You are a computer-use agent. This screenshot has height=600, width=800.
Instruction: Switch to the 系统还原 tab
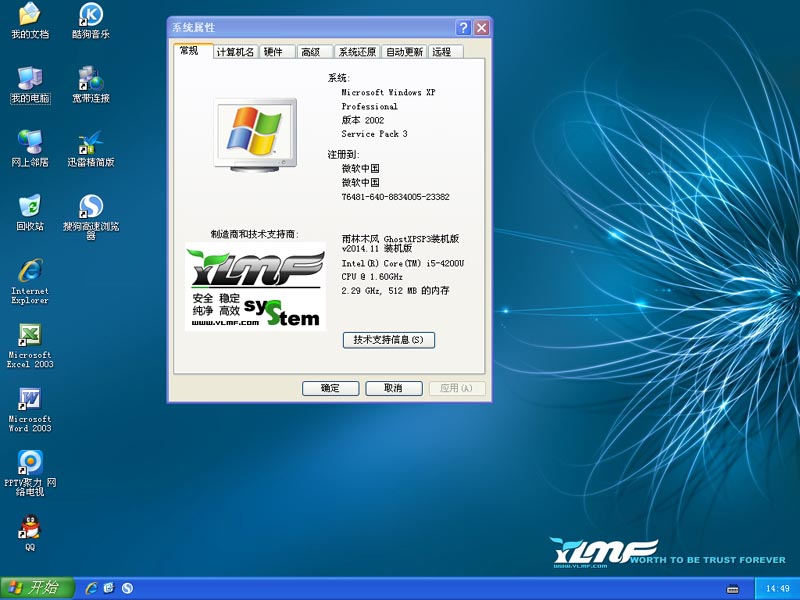357,52
